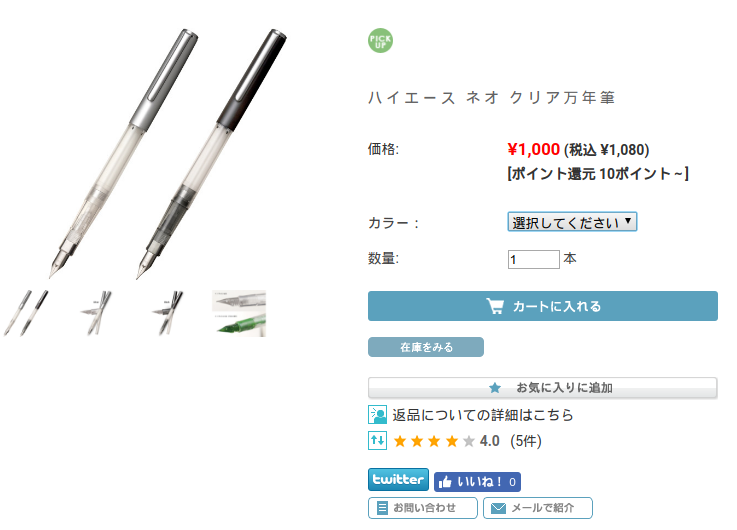This screenshot has height=530, width=737.
Task: Select the second thumbnail with silver pen uncapped
Action: (96, 313)
